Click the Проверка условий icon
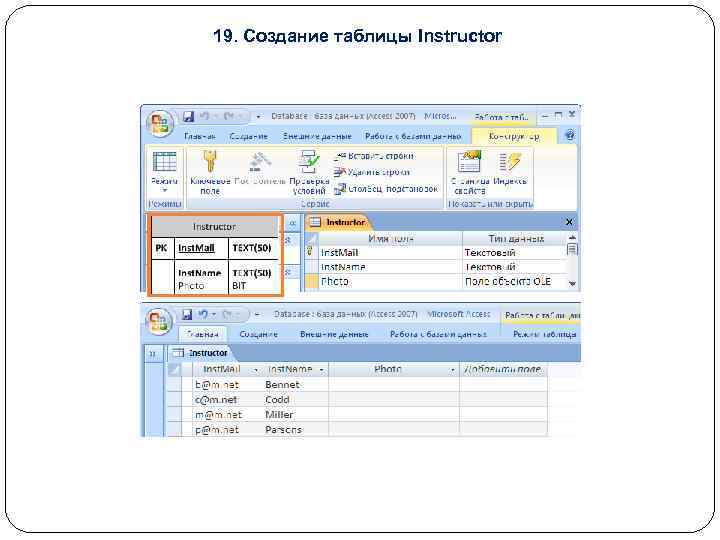 pos(309,162)
